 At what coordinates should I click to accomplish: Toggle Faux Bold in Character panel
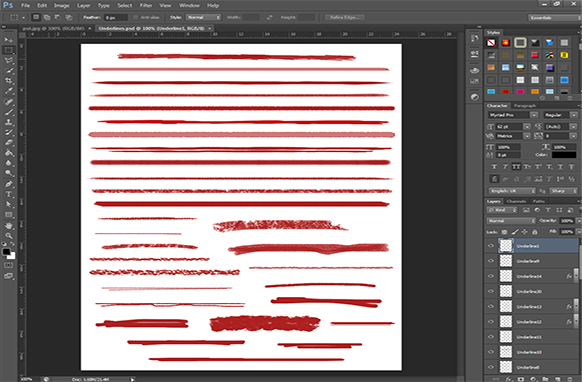pos(494,167)
